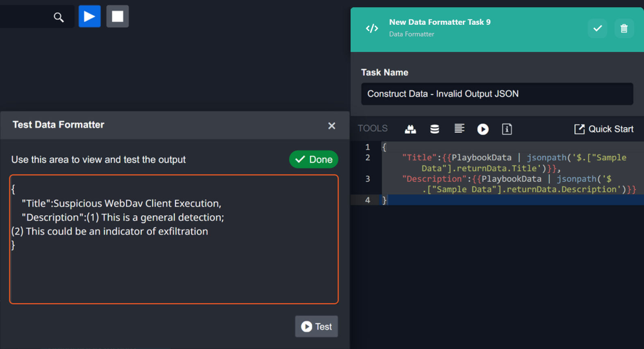Run the playbook with blue play button

point(89,16)
